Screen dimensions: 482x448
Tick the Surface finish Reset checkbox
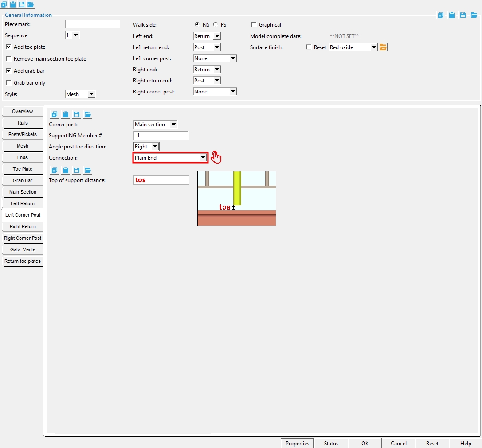click(309, 47)
